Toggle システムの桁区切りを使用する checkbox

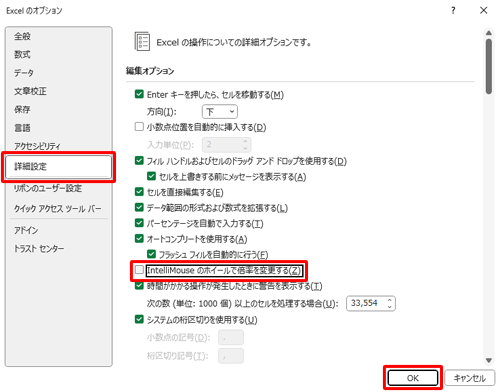[139, 319]
